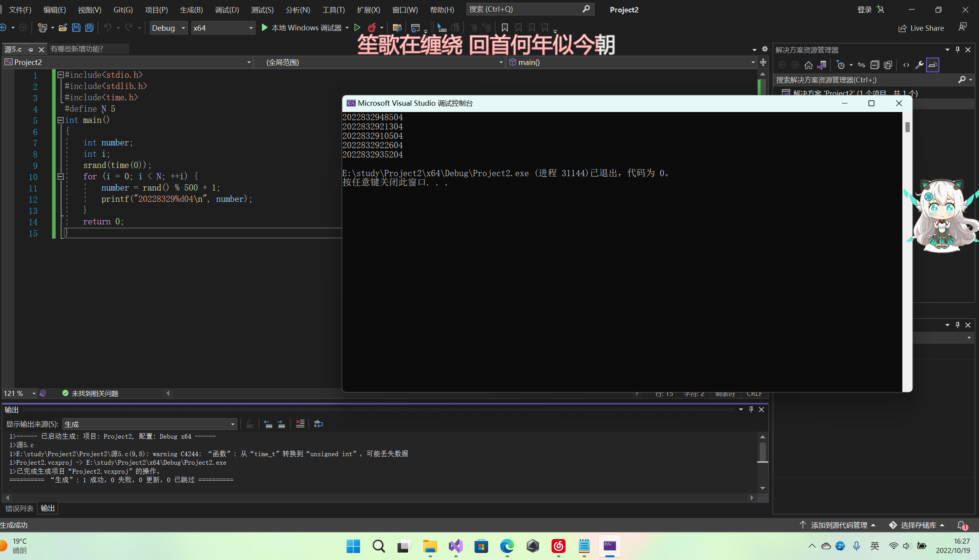Open the 121 % zoom level dropdown
The height and width of the screenshot is (560, 979).
tap(34, 394)
